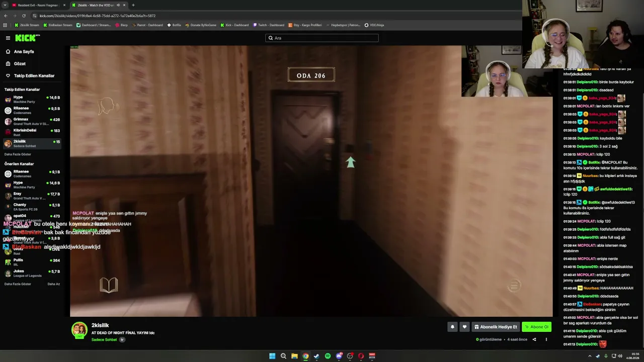Open 2kisilik channel in the sidebar list
This screenshot has width=644, height=362.
click(x=32, y=144)
